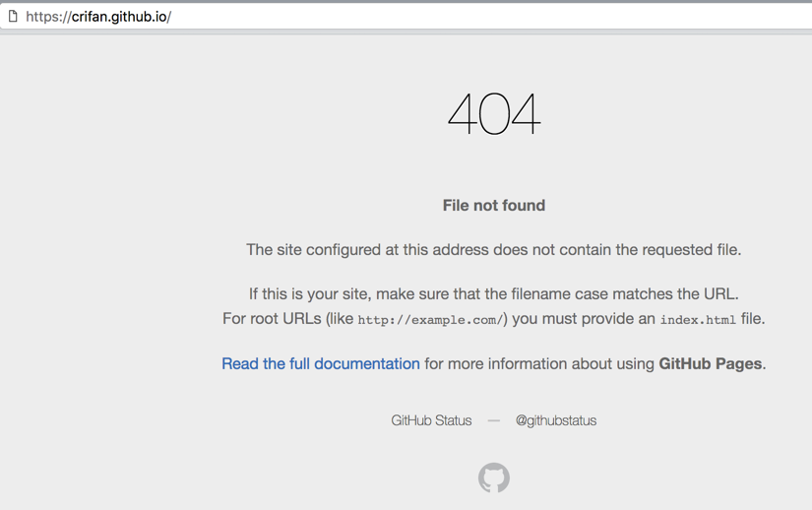Screen dimensions: 812x510
Task: Click the http://example.com/ code text
Action: click(x=430, y=320)
